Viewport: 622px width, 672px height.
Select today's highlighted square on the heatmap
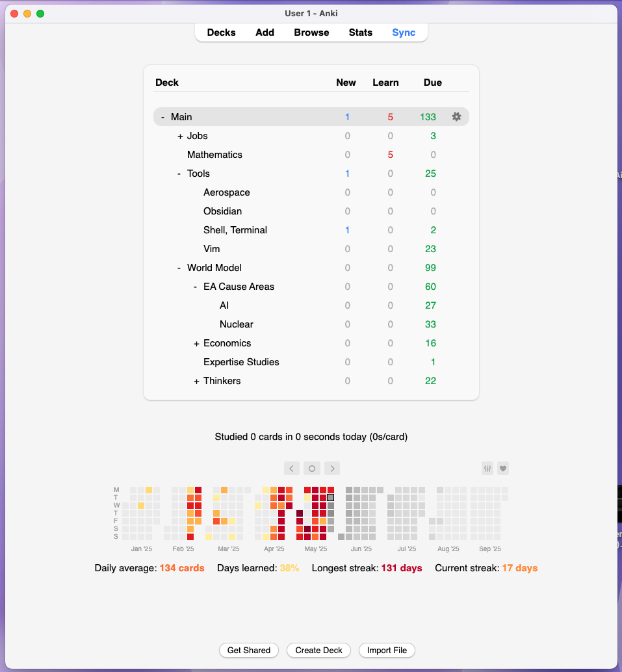pyautogui.click(x=330, y=498)
